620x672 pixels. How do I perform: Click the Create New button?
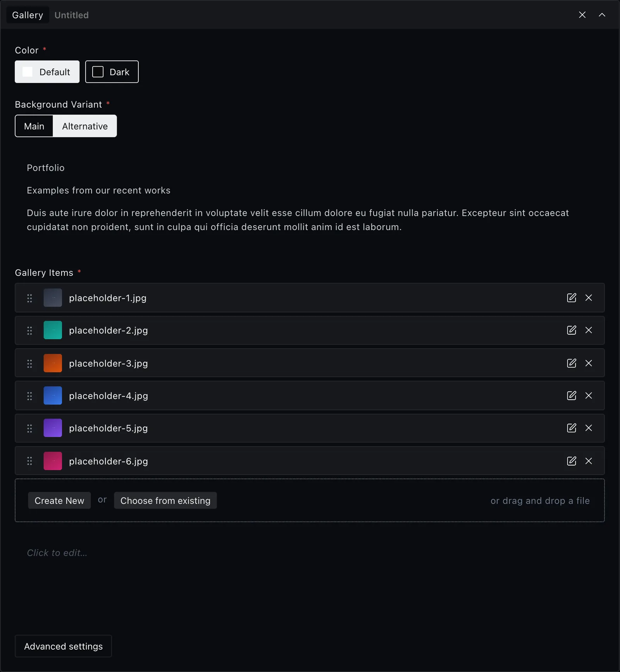coord(59,500)
